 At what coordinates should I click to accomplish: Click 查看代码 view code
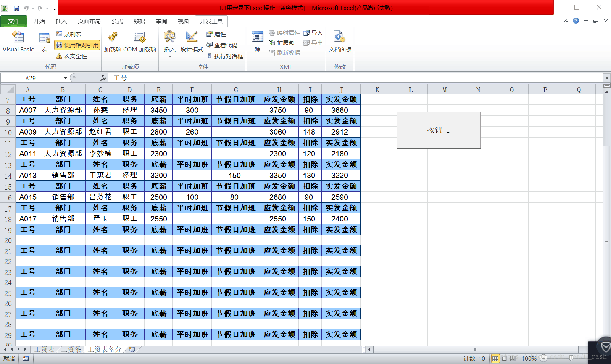pos(222,45)
